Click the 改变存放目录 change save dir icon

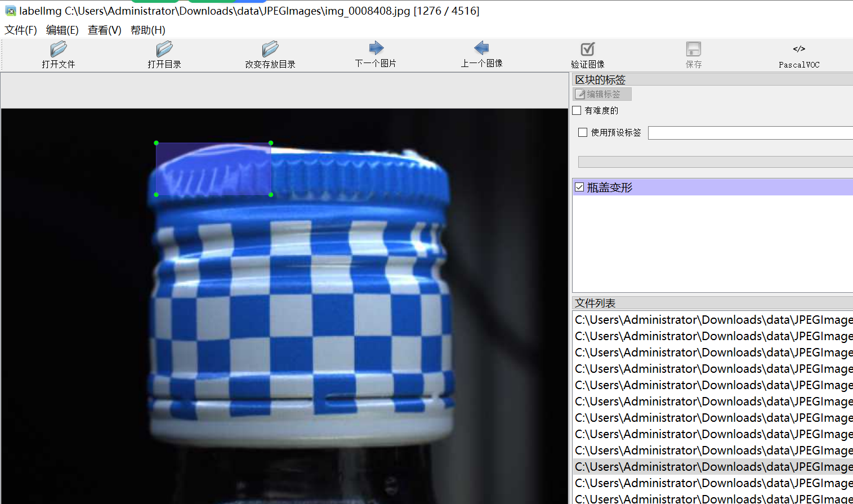point(270,49)
